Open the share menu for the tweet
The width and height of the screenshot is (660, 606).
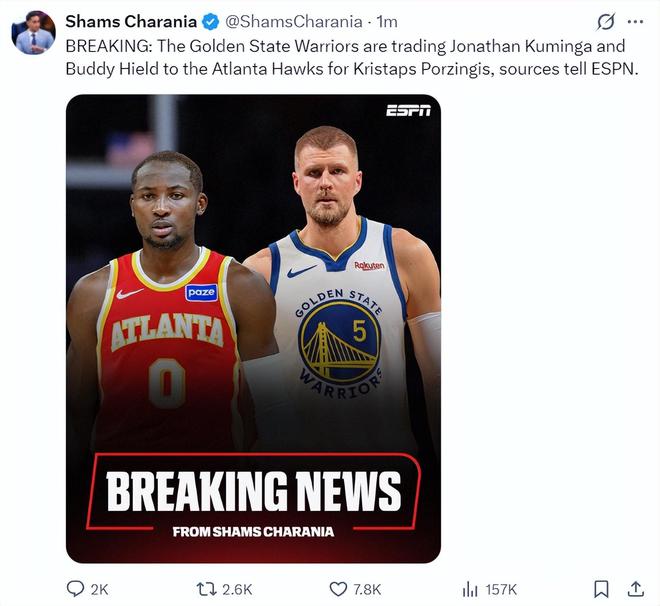point(635,589)
